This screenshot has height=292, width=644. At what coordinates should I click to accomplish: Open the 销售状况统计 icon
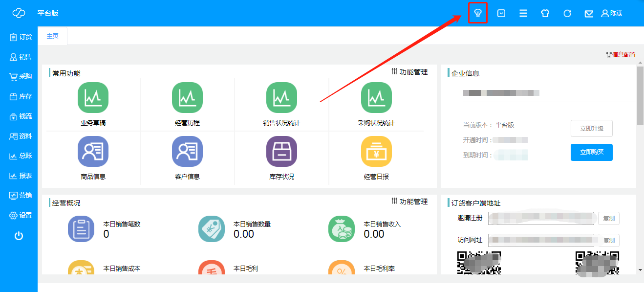[281, 98]
